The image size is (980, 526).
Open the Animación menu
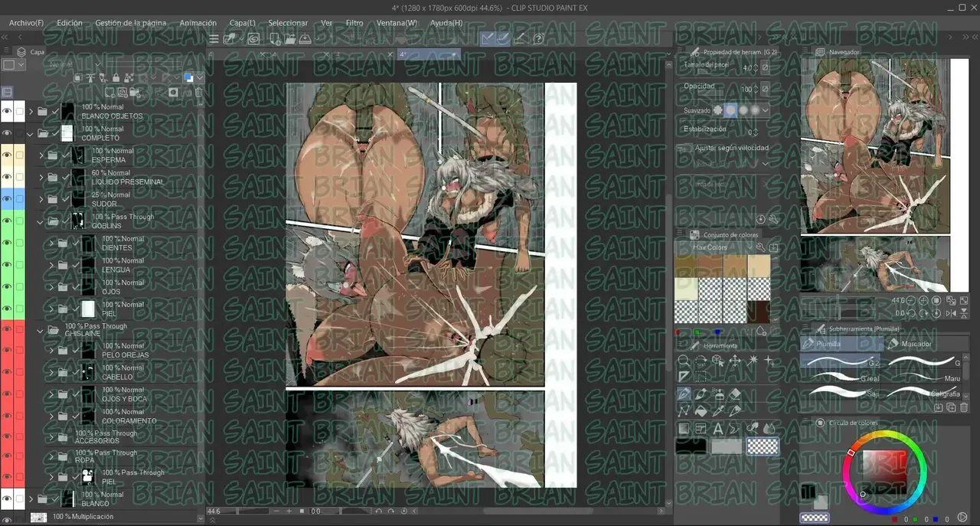(198, 23)
